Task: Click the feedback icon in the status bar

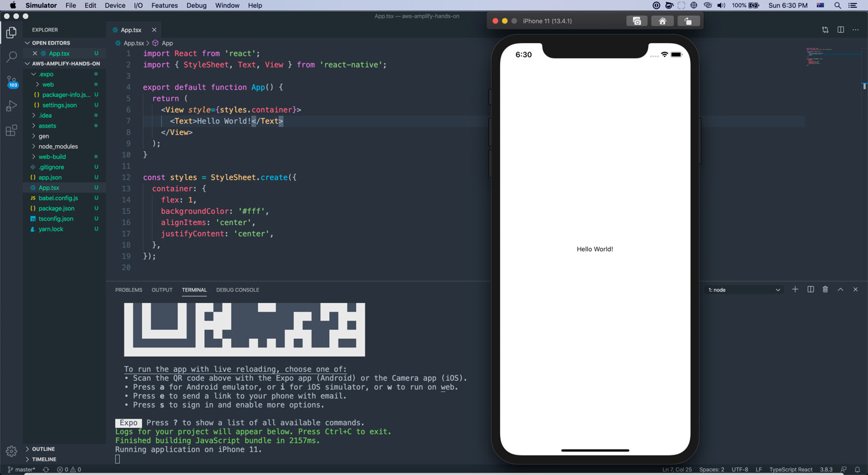Action: pyautogui.click(x=844, y=469)
